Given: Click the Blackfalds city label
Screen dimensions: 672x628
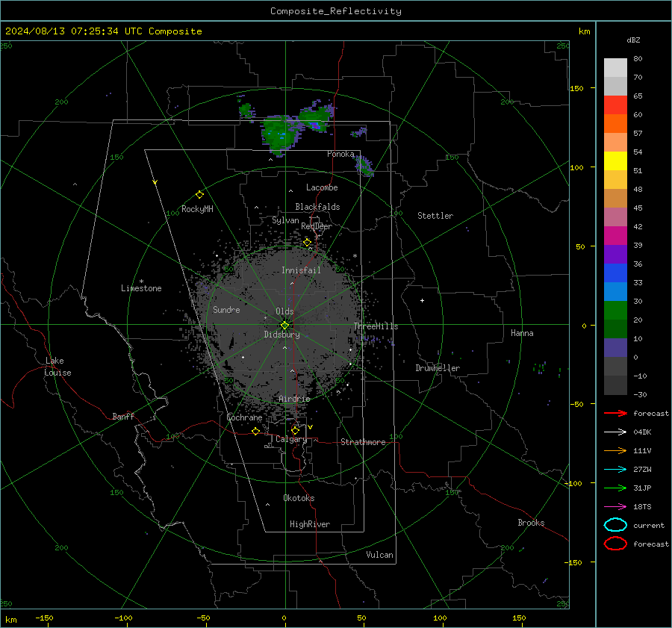Looking at the screenshot, I should 317,207.
